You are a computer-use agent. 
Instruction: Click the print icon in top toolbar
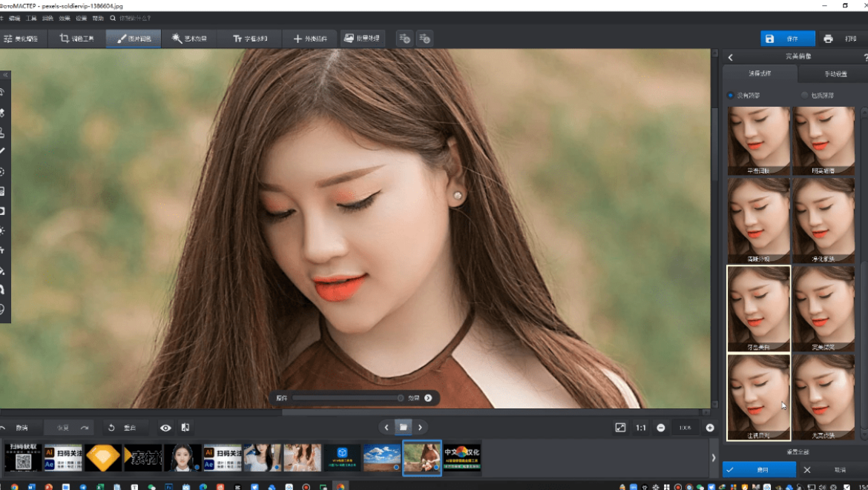point(828,39)
